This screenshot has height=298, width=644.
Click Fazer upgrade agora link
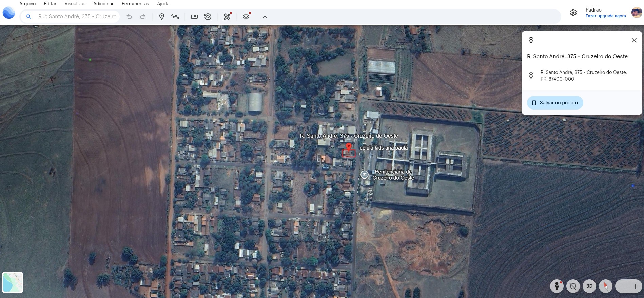click(x=605, y=16)
